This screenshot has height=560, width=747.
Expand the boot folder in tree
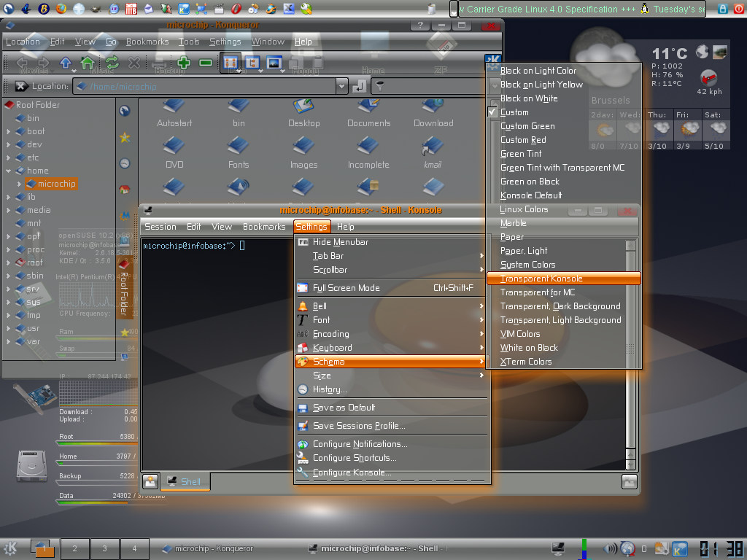[8, 131]
